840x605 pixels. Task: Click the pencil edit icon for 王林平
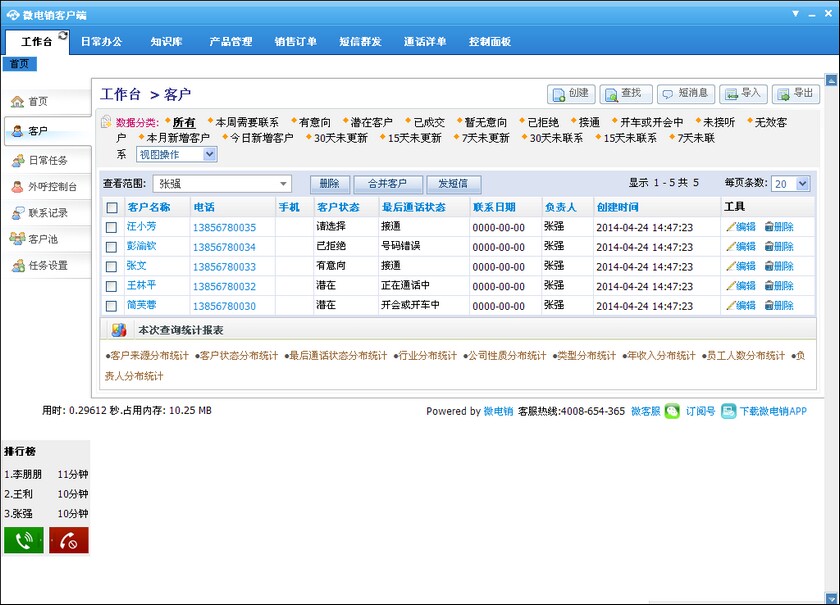pos(731,286)
